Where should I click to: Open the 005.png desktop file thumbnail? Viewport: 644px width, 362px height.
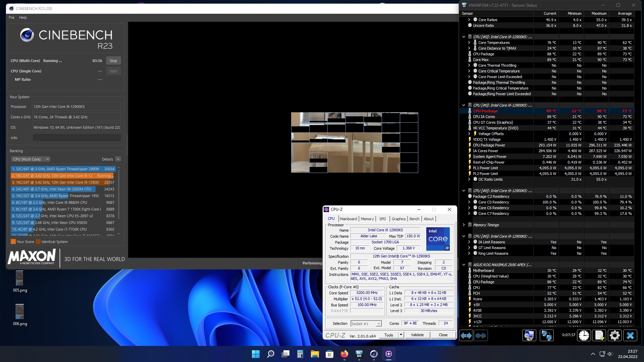(19, 278)
